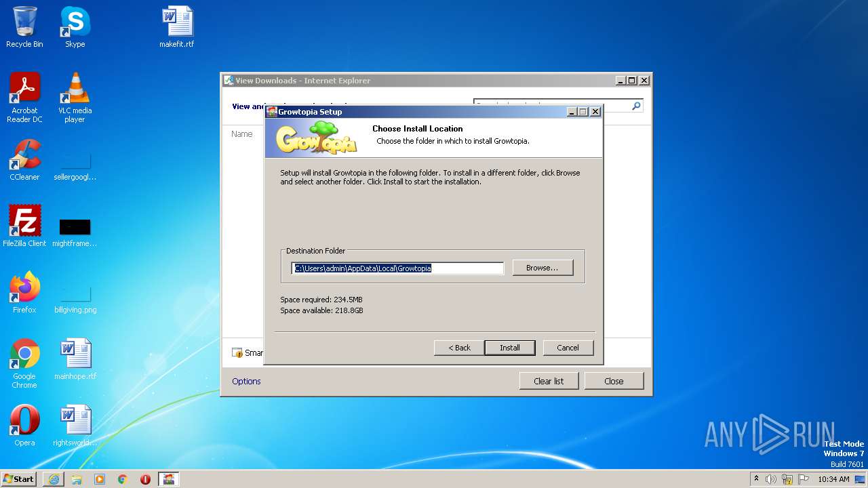
Task: Launch Acrobat Reader DC shortcut
Action: point(24,97)
